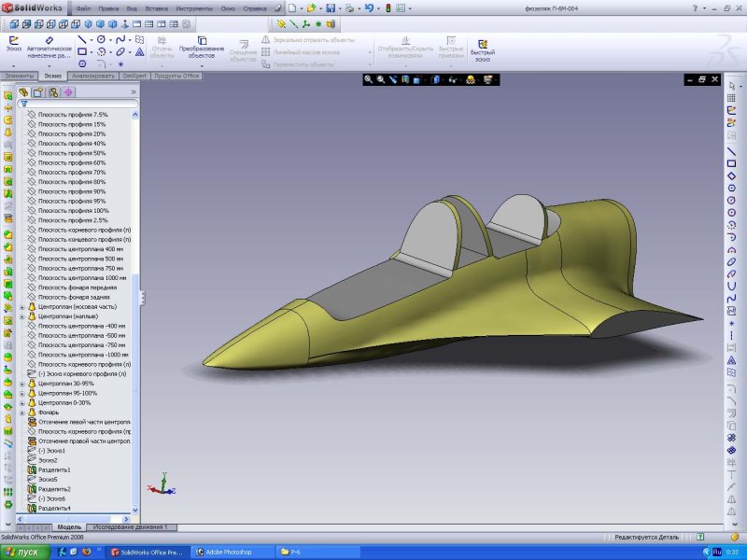
Task: Click Быстрый эскиз (Rapid Sketch) icon
Action: (483, 49)
